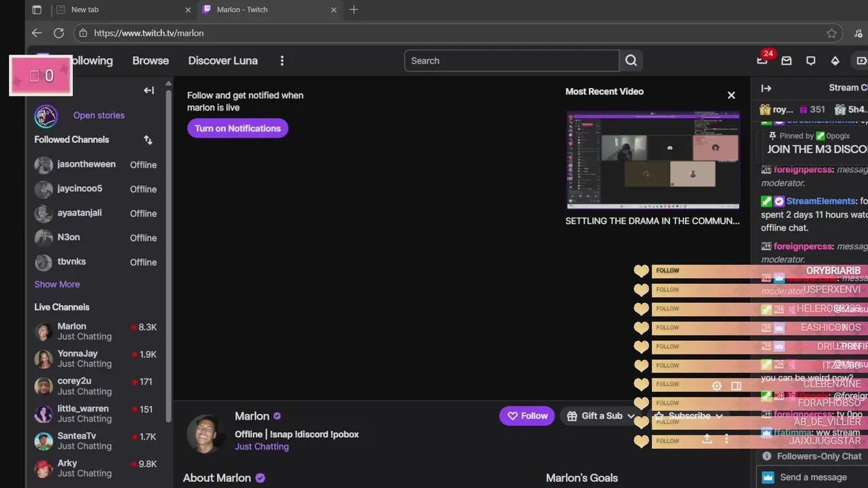
Task: Click the browser back arrow
Action: click(37, 33)
